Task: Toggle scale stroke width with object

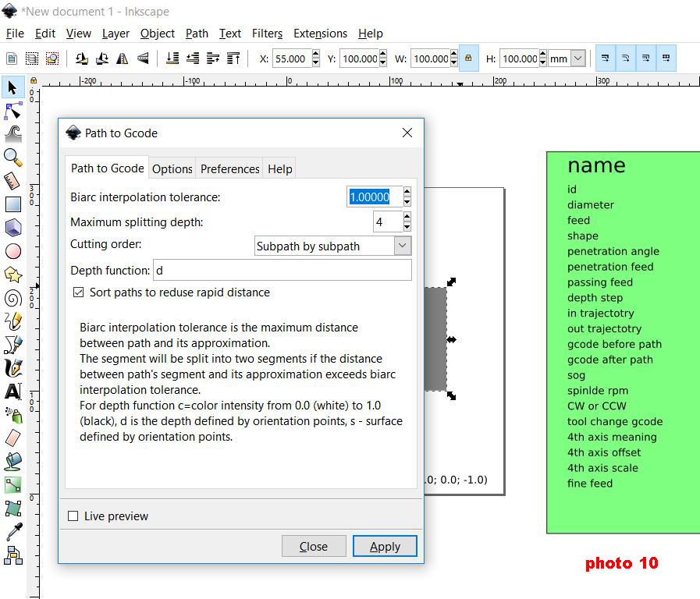Action: tap(606, 58)
